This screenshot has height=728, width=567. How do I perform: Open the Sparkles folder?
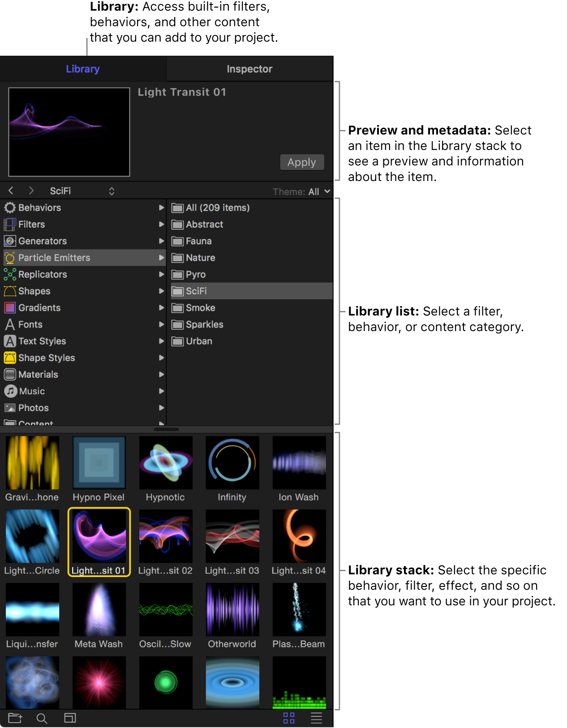[204, 324]
